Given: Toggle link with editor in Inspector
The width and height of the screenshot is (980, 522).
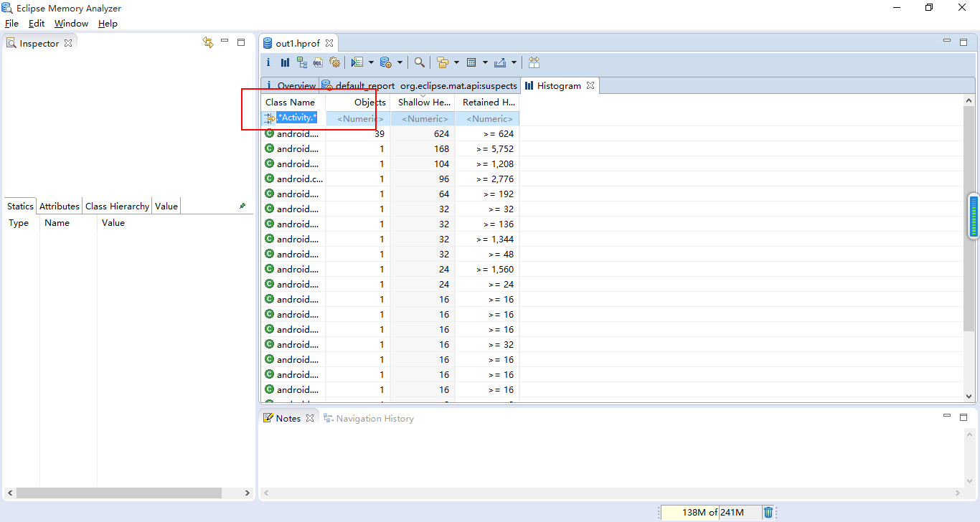Looking at the screenshot, I should tap(208, 43).
